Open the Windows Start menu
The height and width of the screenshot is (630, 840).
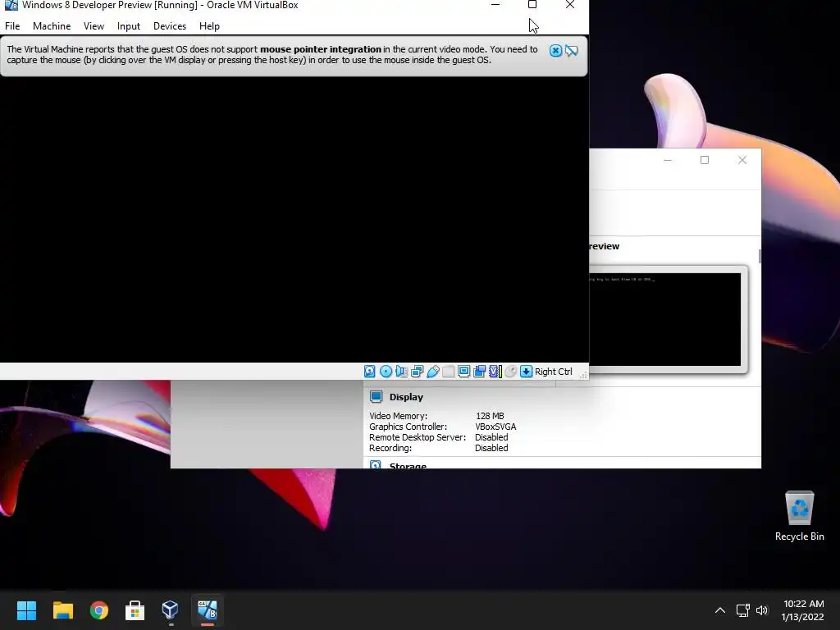pos(26,610)
